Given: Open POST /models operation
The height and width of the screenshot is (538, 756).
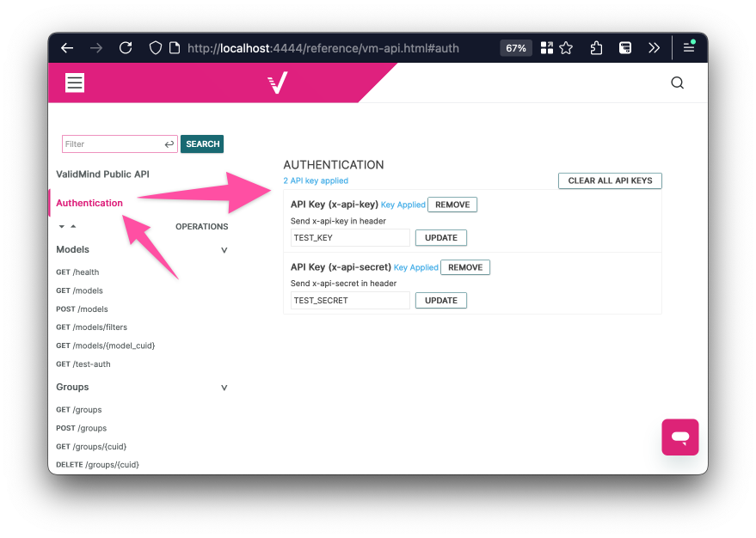Looking at the screenshot, I should pyautogui.click(x=82, y=309).
